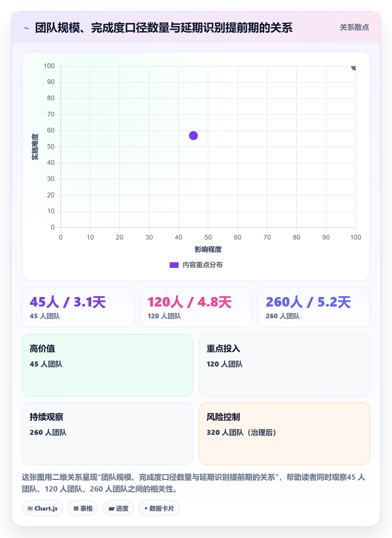Click the 45 人团队 caption under 3.1天
This screenshot has width=392, height=538.
[x=45, y=316]
